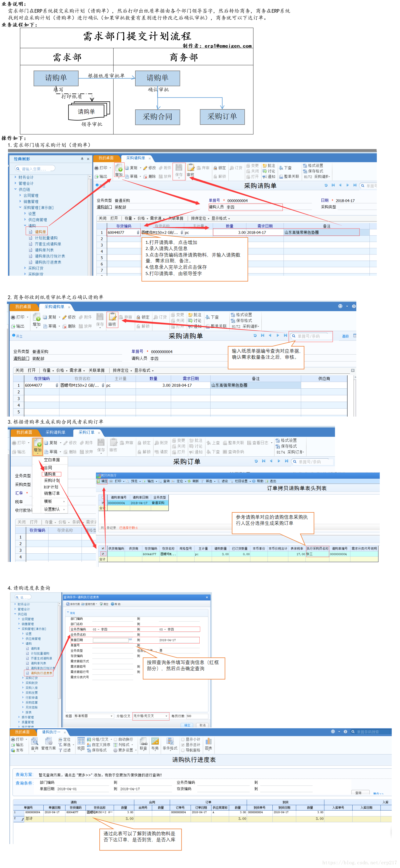Click 审核 icon in step 2 请购单 toolbar
This screenshot has height=868, width=400.
click(112, 319)
